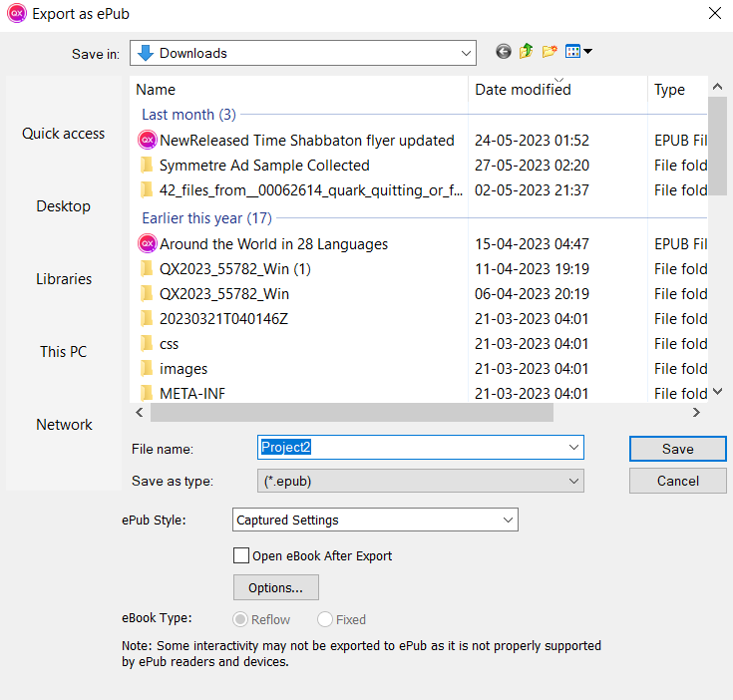Click the Cancel button
The width and height of the screenshot is (733, 700).
pyautogui.click(x=678, y=481)
